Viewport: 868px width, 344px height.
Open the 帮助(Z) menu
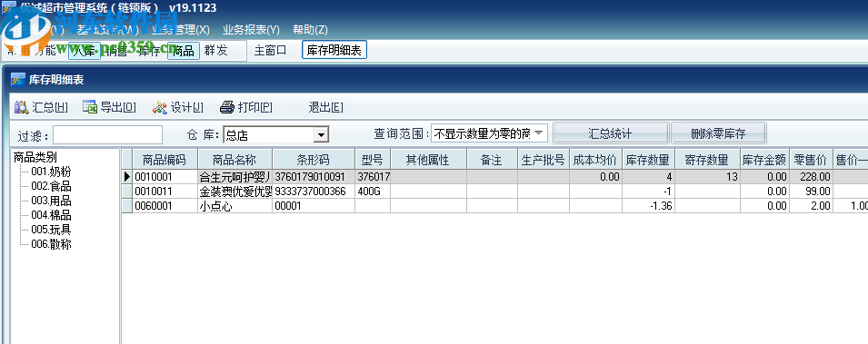pyautogui.click(x=310, y=29)
